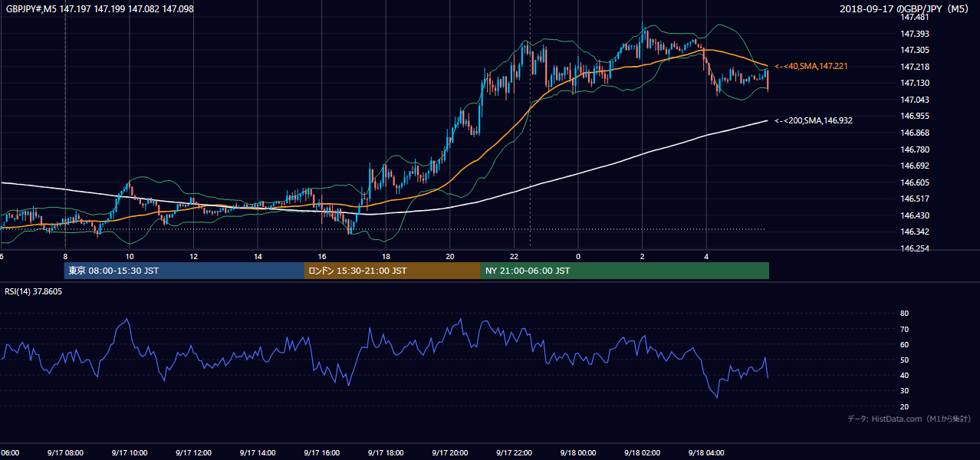
Task: Click the 40 SMA 147.221 orange label
Action: (811, 67)
